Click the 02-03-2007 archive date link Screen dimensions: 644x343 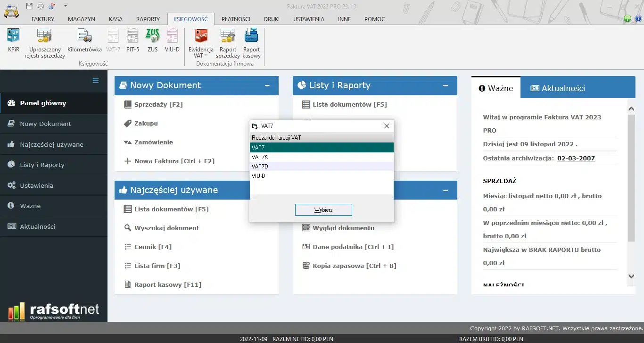tap(576, 158)
